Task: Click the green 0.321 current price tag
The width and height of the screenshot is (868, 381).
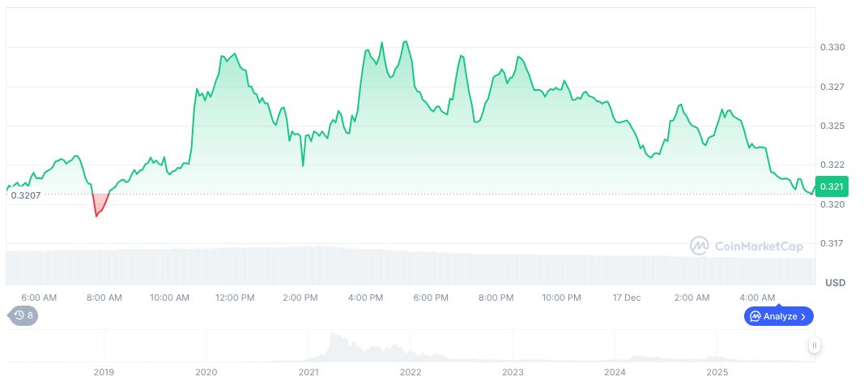Action: pyautogui.click(x=832, y=187)
